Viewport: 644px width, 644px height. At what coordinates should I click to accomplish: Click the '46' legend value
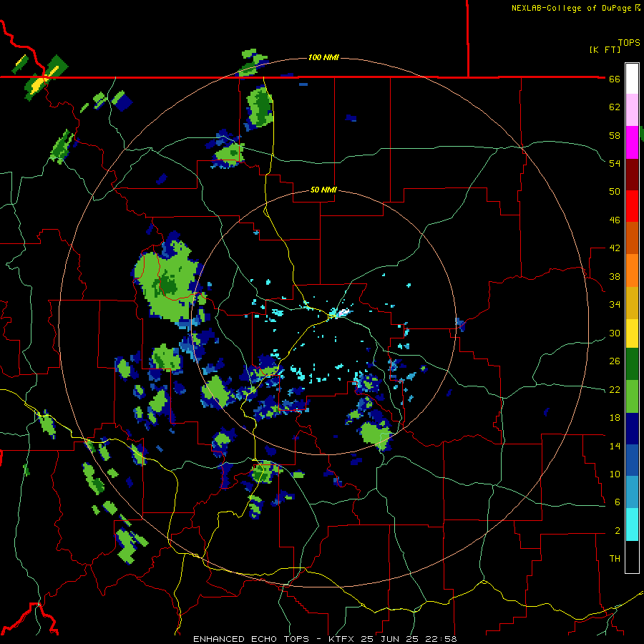(615, 220)
